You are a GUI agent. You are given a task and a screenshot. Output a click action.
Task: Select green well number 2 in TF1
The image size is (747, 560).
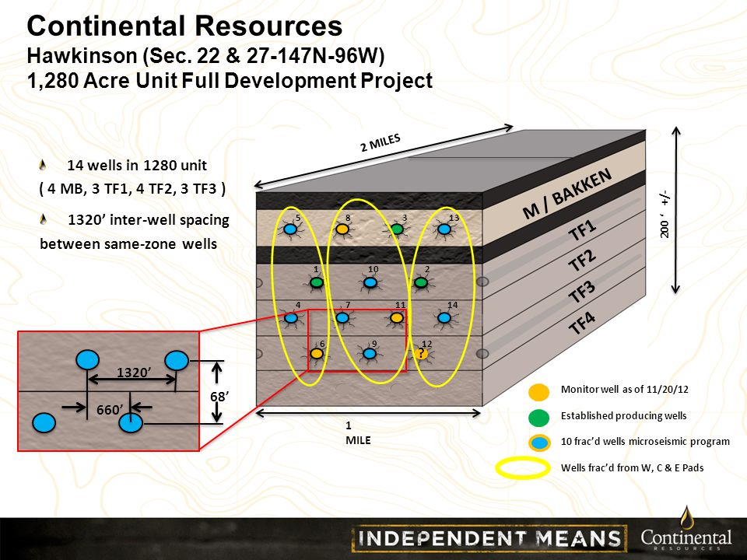(x=421, y=283)
